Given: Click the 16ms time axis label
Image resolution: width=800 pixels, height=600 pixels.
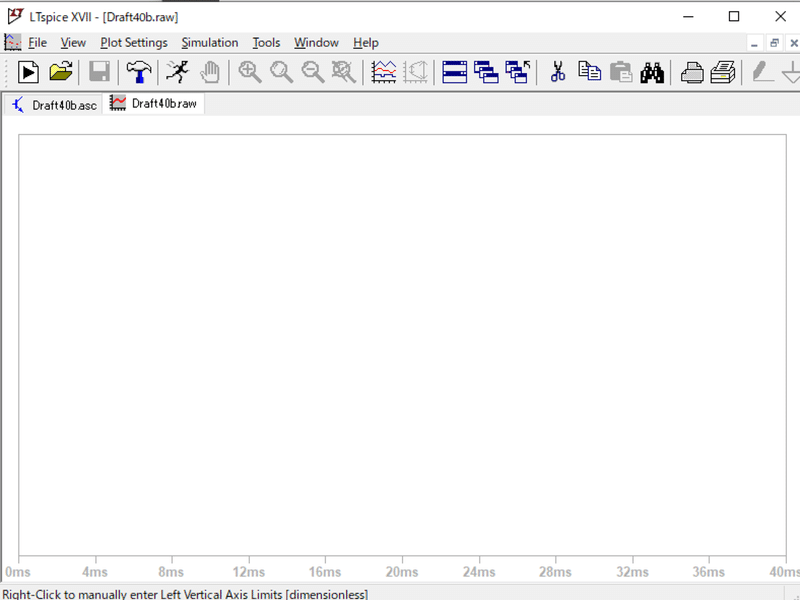Looking at the screenshot, I should (x=326, y=572).
